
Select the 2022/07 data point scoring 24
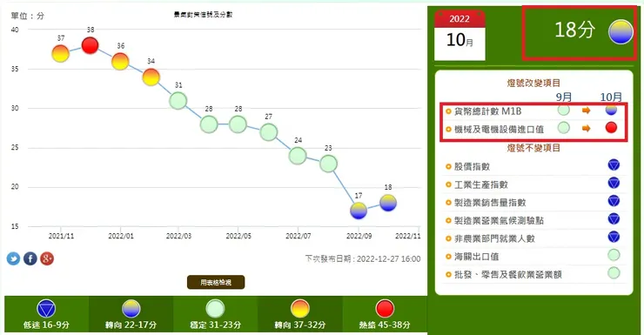[298, 156]
